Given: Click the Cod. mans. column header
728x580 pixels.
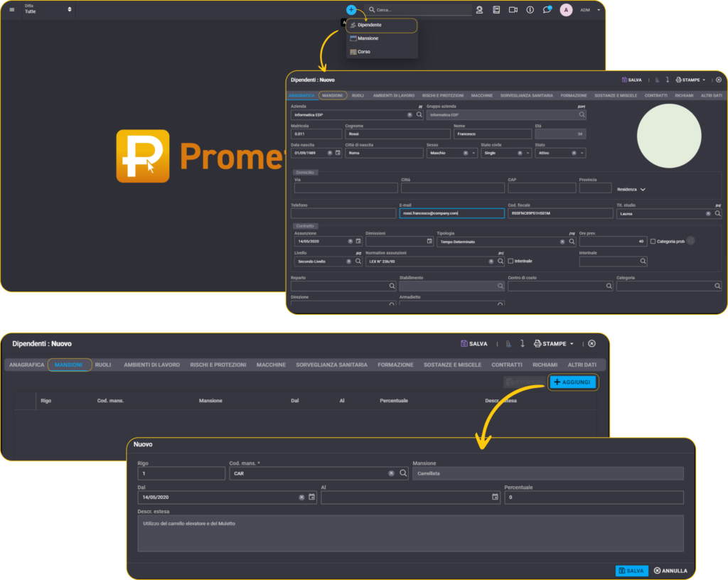Looking at the screenshot, I should 110,401.
